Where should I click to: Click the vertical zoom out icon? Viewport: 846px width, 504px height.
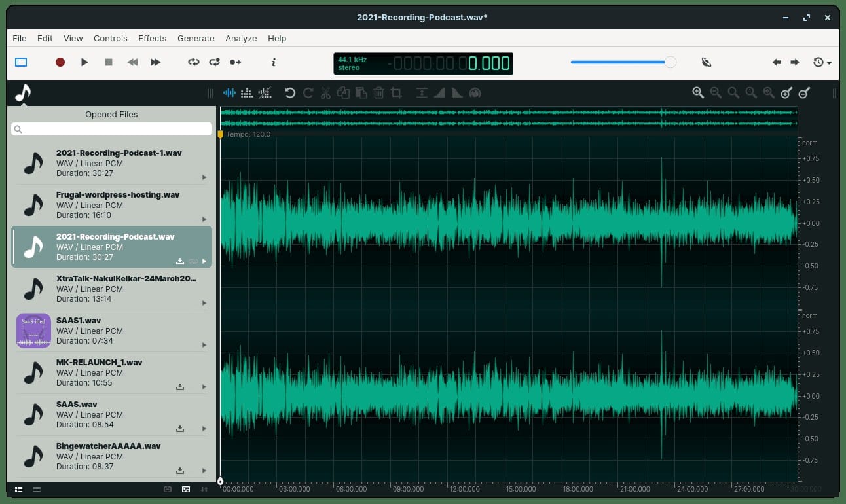click(804, 93)
